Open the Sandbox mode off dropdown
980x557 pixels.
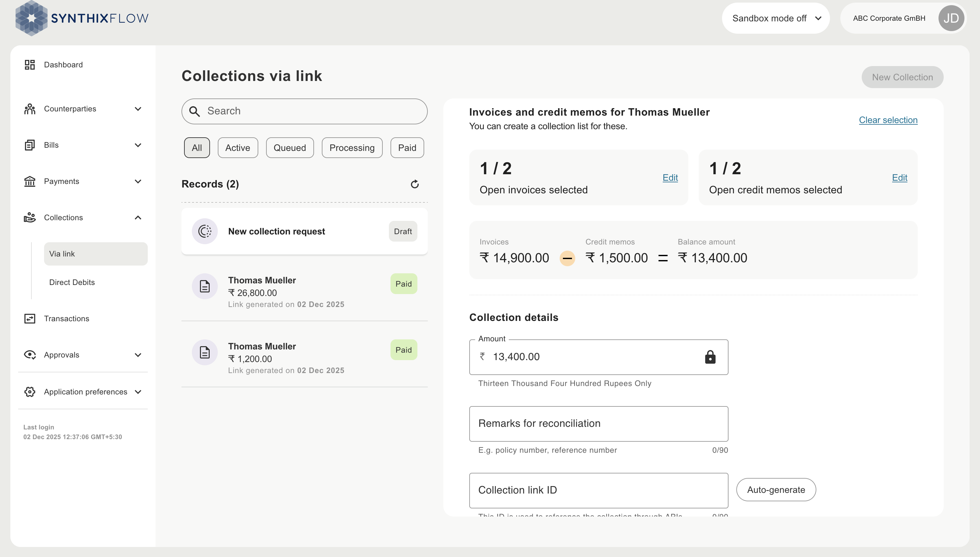[776, 18]
